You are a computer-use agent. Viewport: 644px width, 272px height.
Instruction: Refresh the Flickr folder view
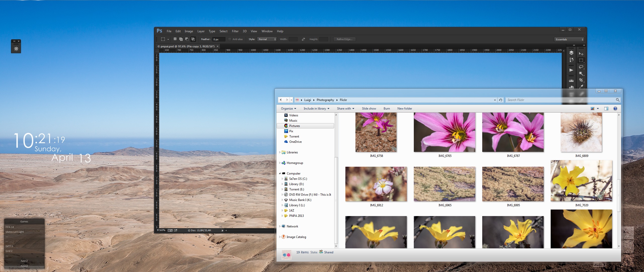pyautogui.click(x=501, y=100)
